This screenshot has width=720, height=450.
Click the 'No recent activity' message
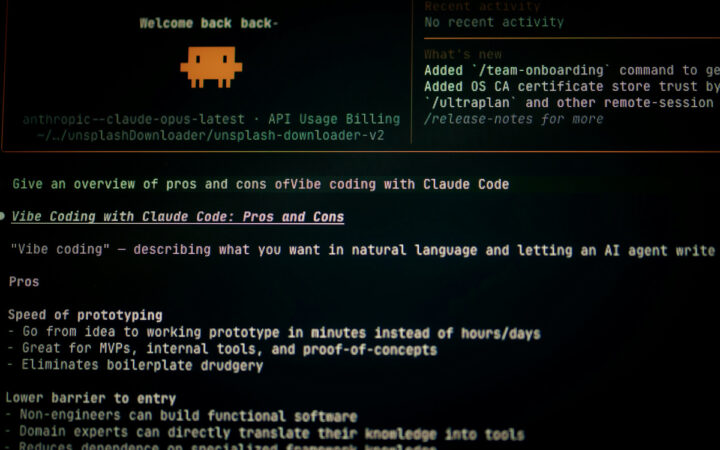(494, 22)
